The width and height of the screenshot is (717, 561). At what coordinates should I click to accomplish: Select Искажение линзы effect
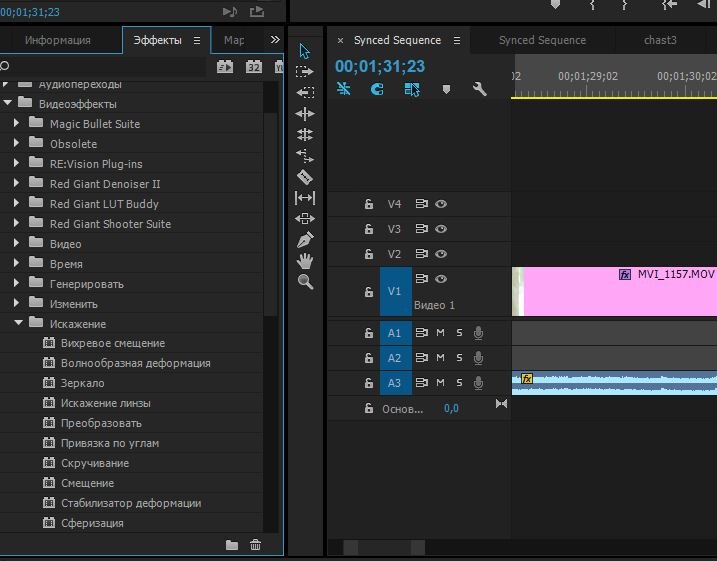106,403
